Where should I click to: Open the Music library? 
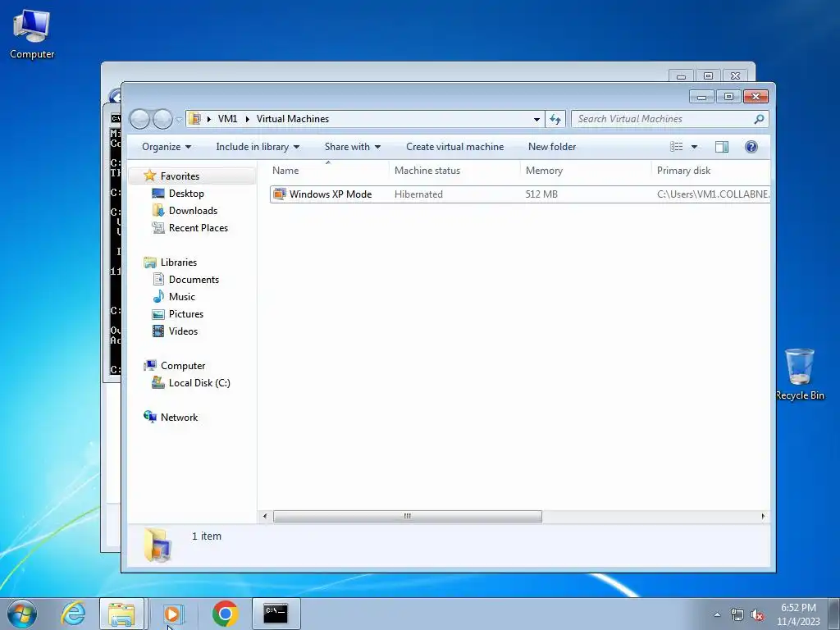click(181, 296)
